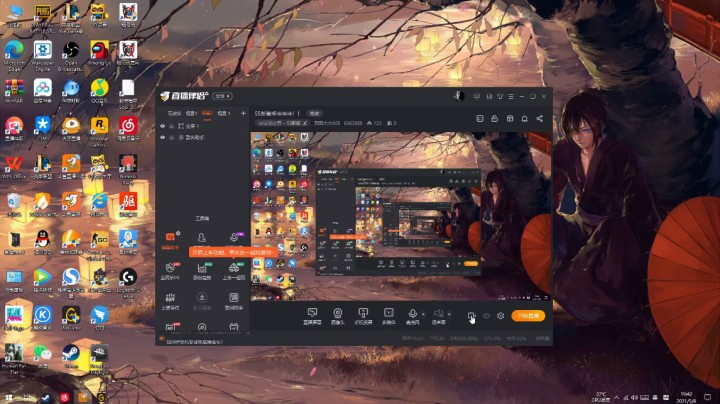Open Steam desktop shortcut
Viewport: 720px width, 404px height.
(x=71, y=356)
